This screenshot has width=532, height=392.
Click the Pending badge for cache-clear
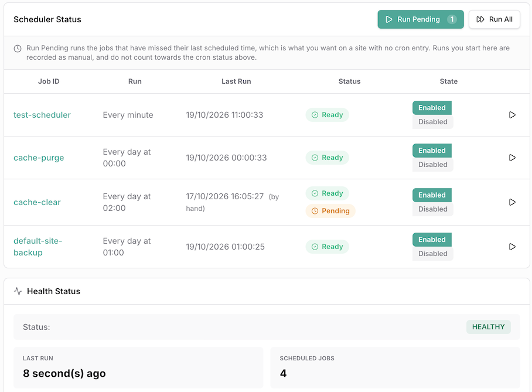click(330, 211)
